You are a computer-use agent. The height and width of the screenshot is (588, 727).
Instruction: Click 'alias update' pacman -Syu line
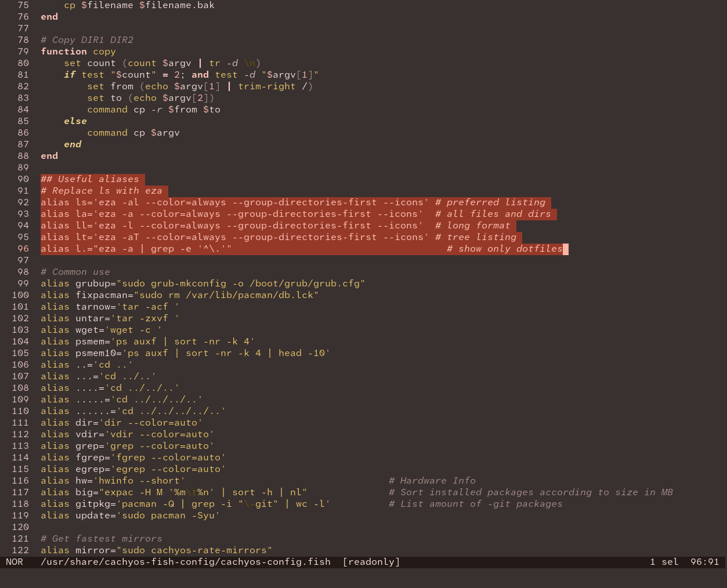(x=131, y=516)
